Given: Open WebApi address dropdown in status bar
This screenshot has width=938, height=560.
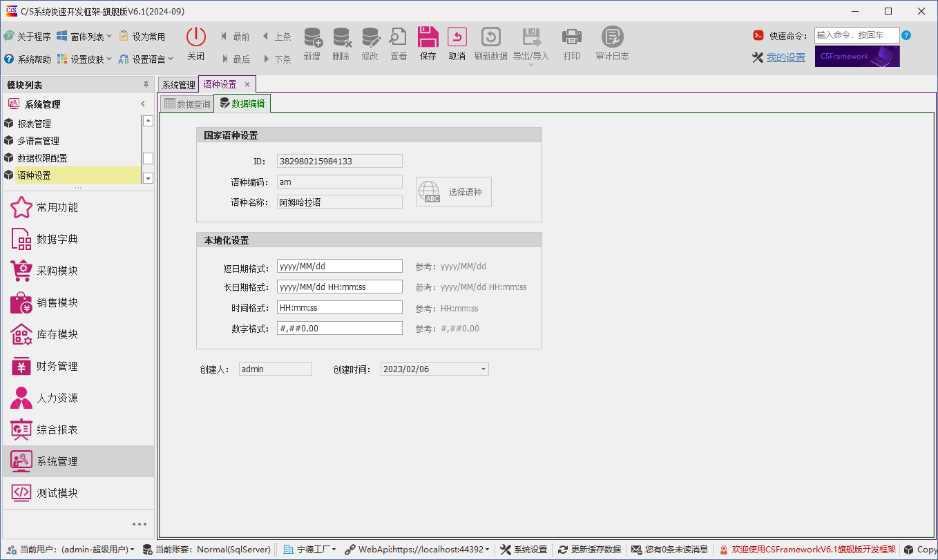Looking at the screenshot, I should tap(419, 550).
